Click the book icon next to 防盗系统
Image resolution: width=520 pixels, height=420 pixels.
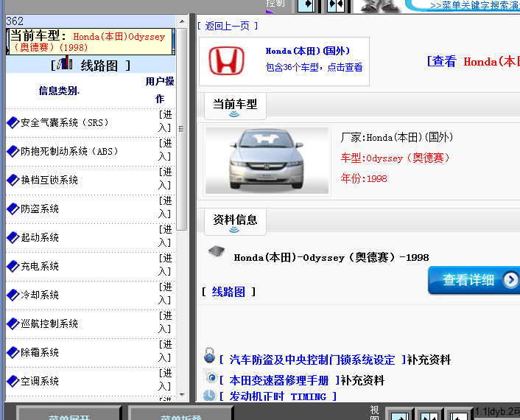pos(13,209)
